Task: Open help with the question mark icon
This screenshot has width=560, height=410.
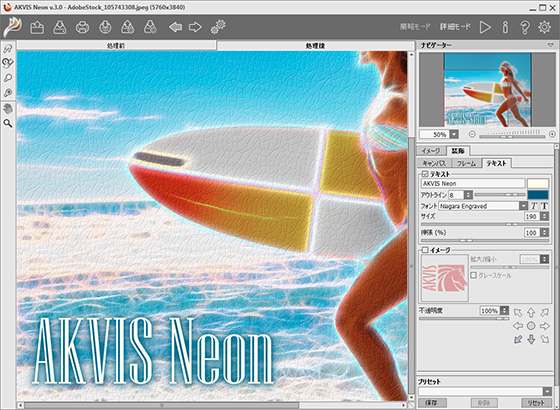Action: tap(525, 27)
